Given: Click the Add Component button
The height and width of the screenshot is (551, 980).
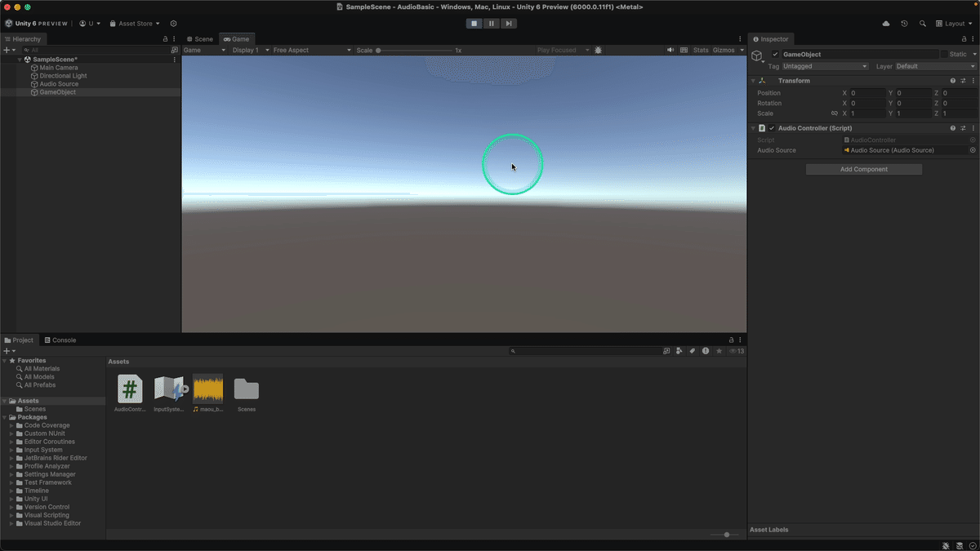Looking at the screenshot, I should (x=863, y=169).
